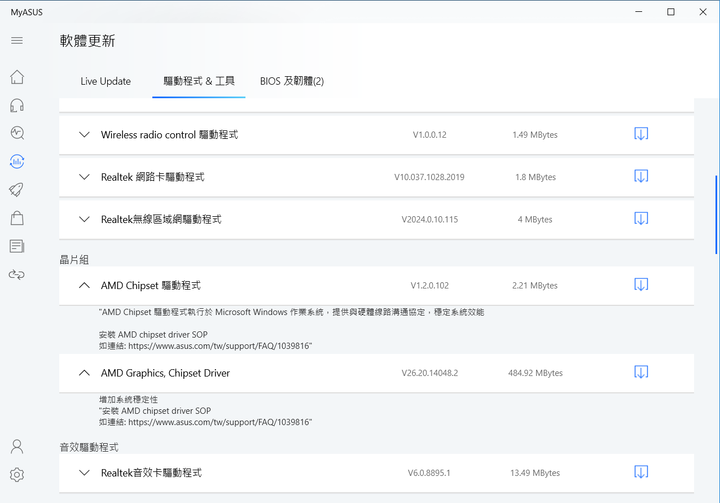Screen dimensions: 720x503
Task: Open the shopping bag deals icon
Action: click(17, 218)
